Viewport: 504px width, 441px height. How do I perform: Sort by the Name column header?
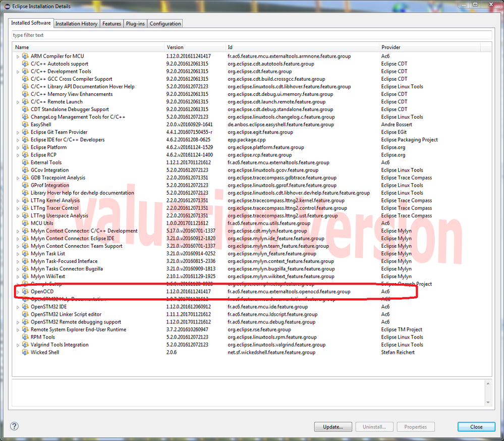(88, 47)
